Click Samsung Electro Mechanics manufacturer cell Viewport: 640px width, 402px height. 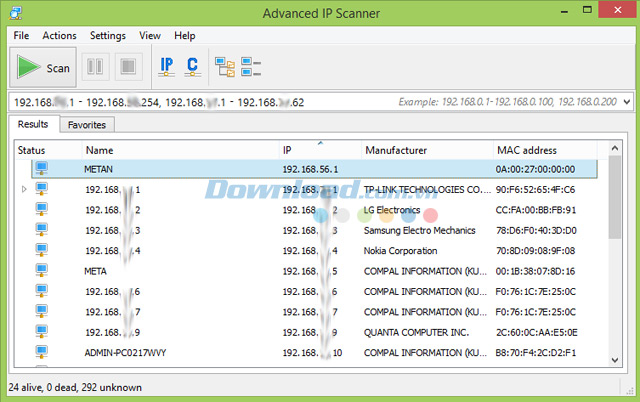pyautogui.click(x=420, y=231)
